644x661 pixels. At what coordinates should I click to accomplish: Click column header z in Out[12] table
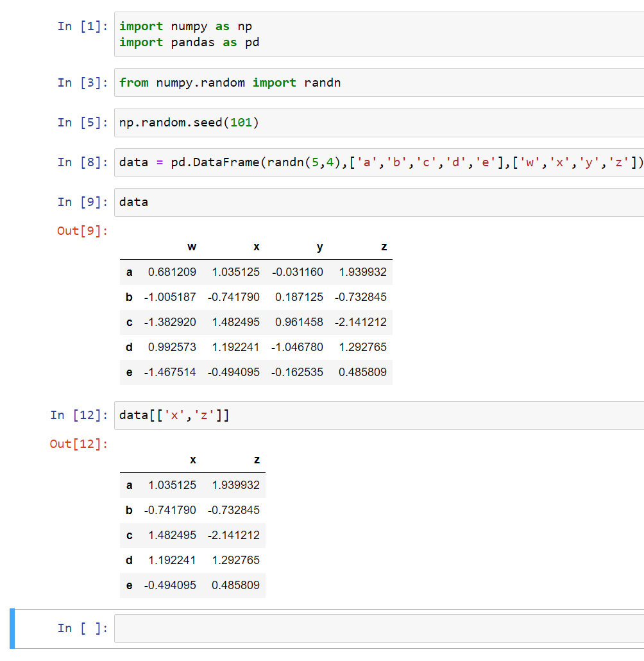pyautogui.click(x=257, y=460)
